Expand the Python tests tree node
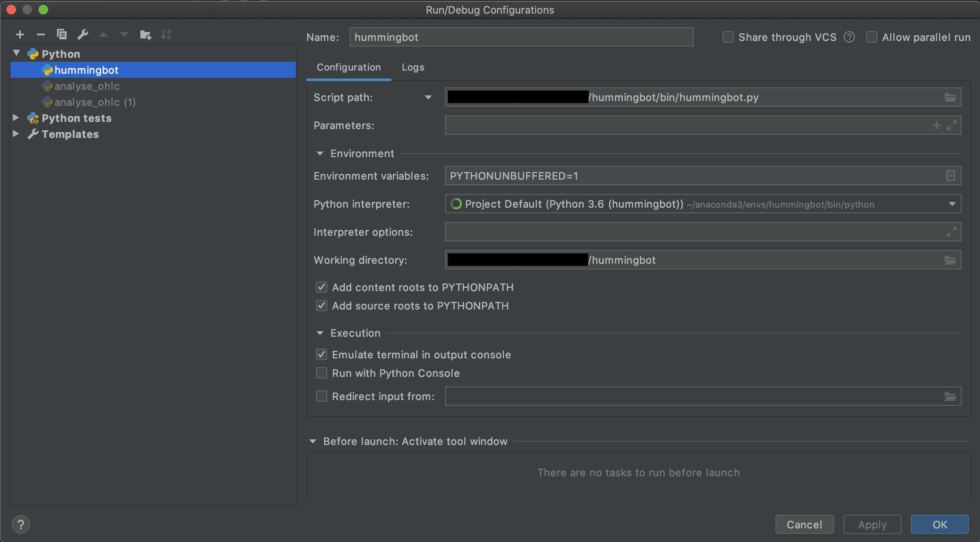The height and width of the screenshot is (542, 980). click(x=16, y=117)
